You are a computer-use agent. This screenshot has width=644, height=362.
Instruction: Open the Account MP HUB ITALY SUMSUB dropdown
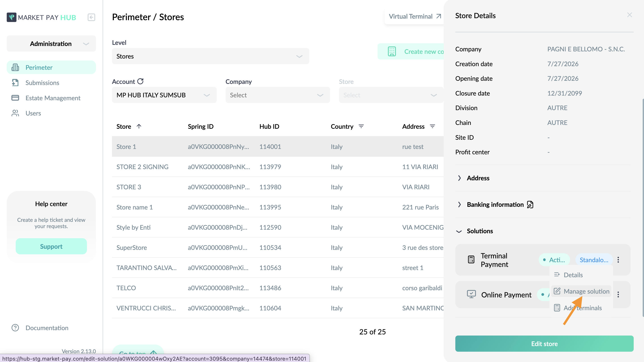click(x=164, y=95)
